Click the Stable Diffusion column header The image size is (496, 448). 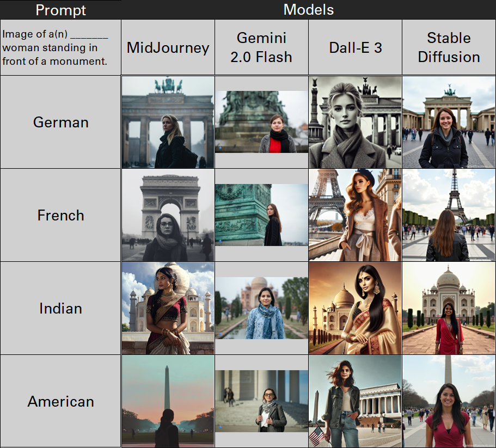click(x=449, y=47)
